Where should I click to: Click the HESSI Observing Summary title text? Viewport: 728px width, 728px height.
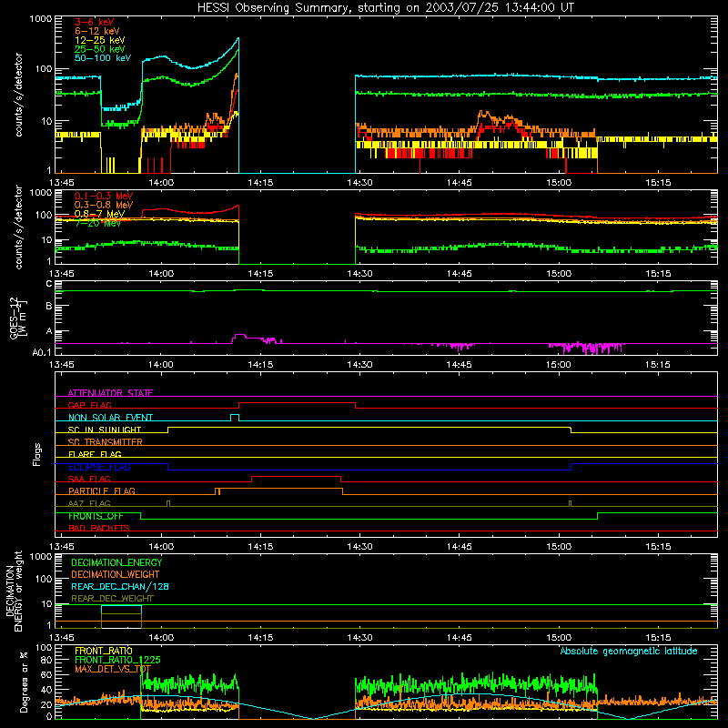385,8
